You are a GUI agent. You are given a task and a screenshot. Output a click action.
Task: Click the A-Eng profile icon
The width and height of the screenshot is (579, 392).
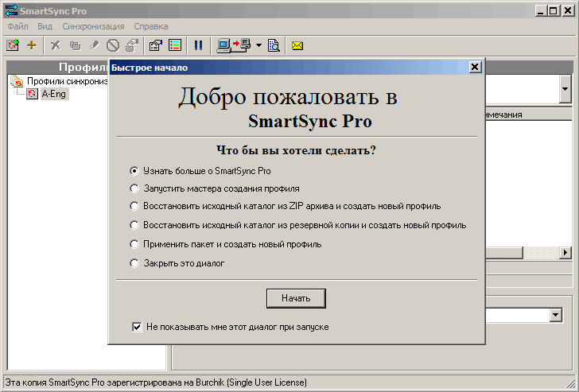point(32,94)
